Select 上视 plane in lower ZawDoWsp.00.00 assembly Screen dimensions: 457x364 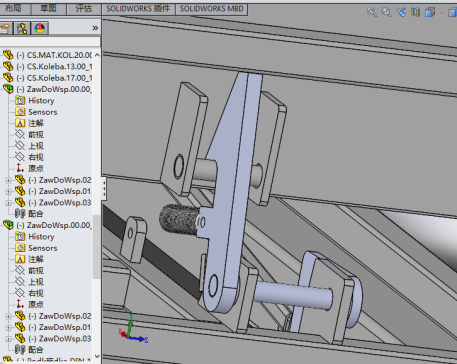[29, 282]
